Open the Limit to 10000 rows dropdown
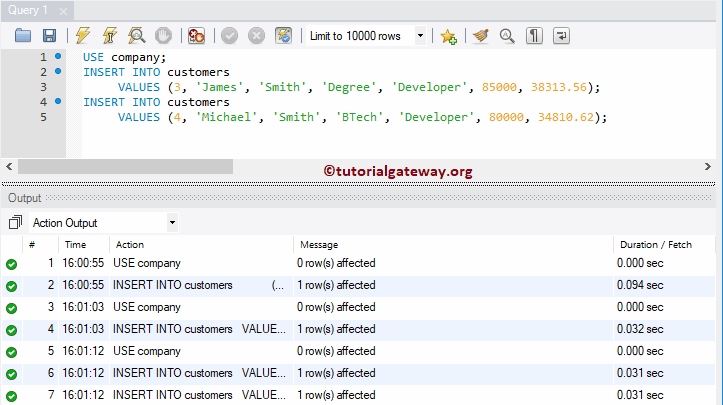Image resolution: width=723 pixels, height=405 pixels. (419, 36)
